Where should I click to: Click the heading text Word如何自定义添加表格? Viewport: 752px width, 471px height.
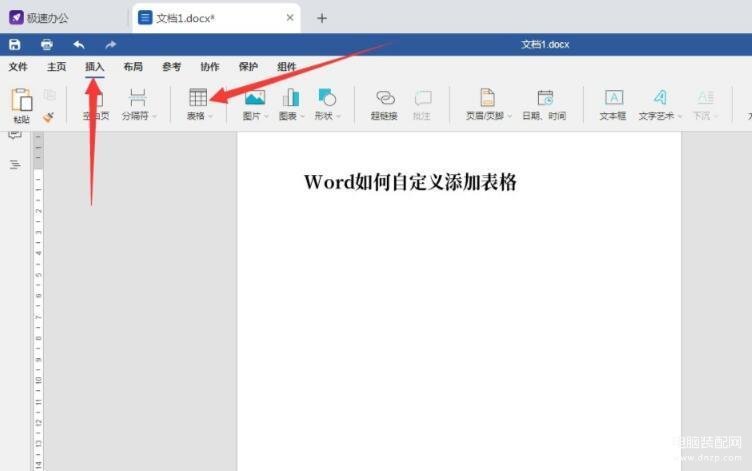(x=410, y=182)
